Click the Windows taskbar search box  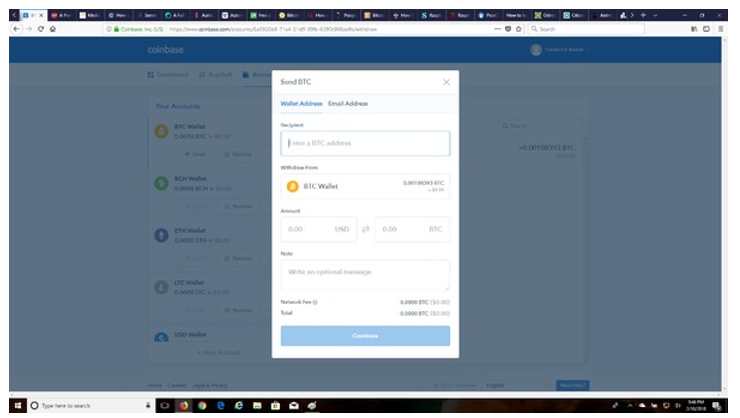pyautogui.click(x=90, y=405)
